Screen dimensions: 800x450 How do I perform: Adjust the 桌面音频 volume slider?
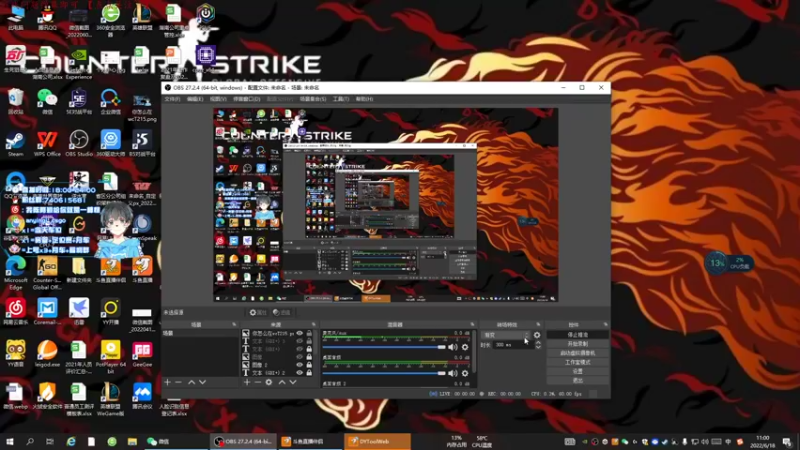(384, 373)
